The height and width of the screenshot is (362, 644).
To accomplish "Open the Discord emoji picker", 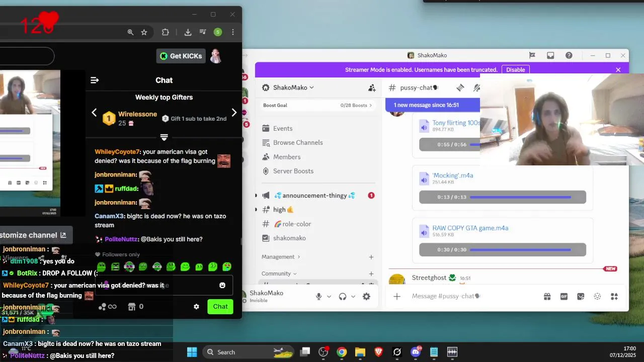I will 597,297.
